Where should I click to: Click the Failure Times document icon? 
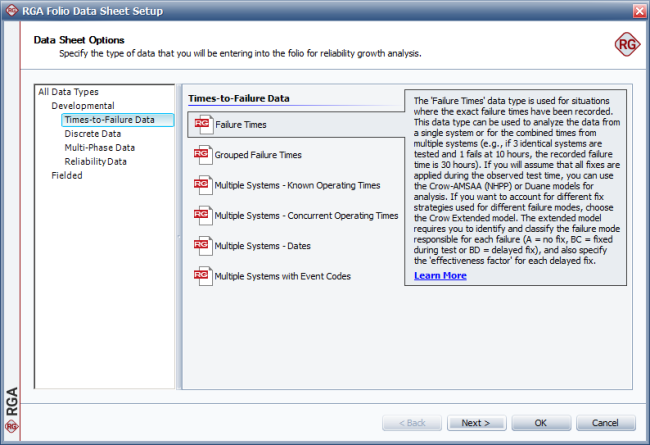coord(202,124)
